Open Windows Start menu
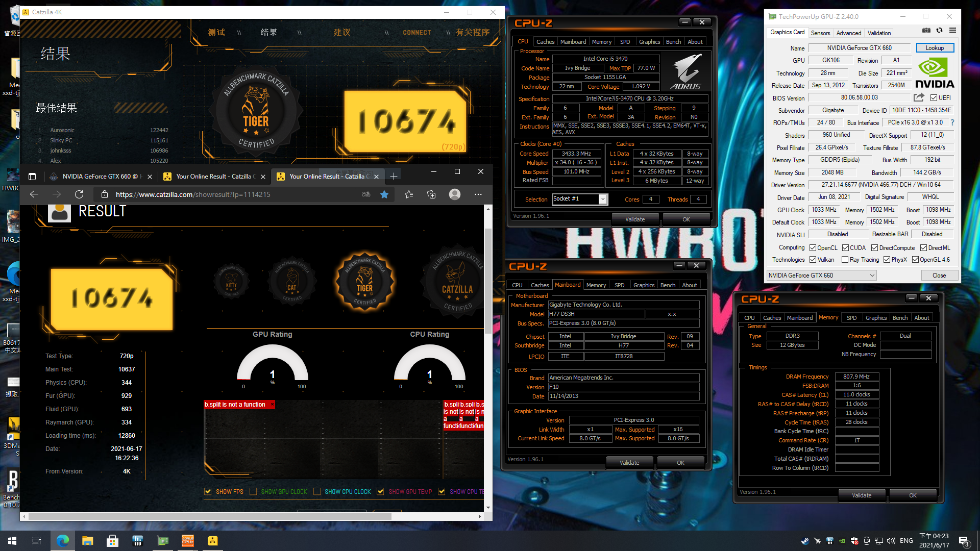Screen dimensions: 980x551 click(12, 541)
